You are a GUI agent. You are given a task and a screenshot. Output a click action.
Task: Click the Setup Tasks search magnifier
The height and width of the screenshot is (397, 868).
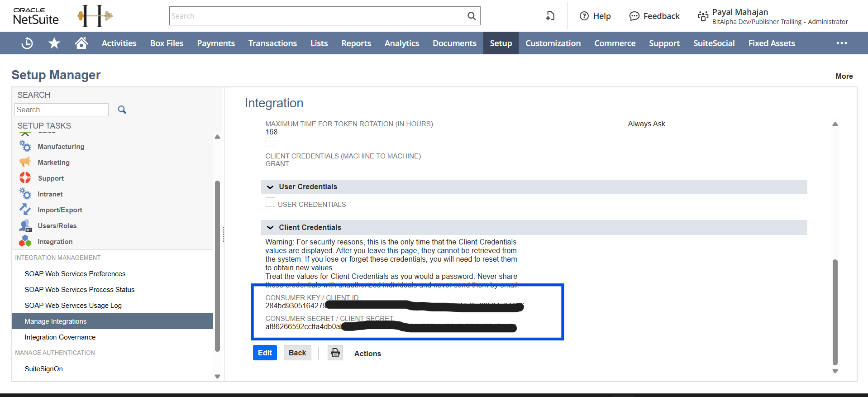122,110
